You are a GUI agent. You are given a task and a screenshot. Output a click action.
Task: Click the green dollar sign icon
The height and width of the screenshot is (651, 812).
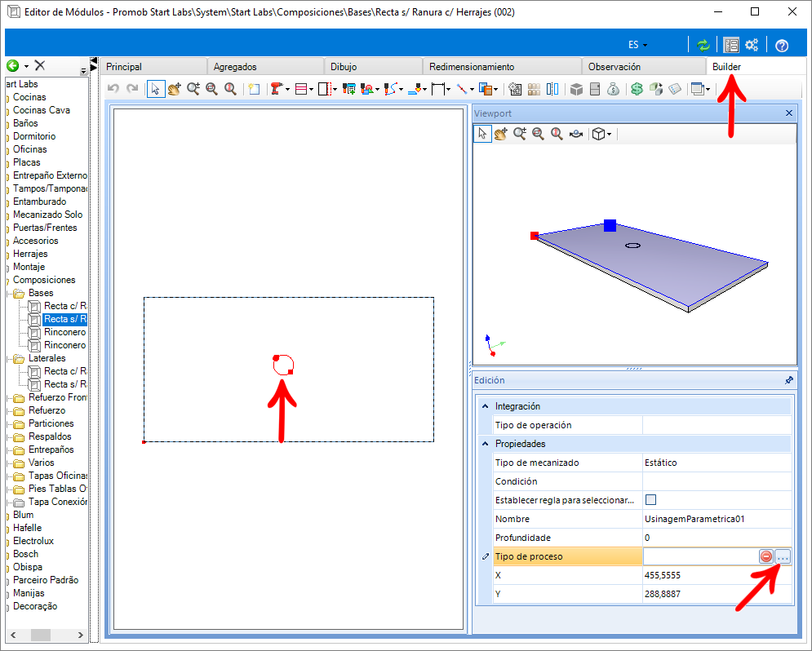(x=637, y=89)
